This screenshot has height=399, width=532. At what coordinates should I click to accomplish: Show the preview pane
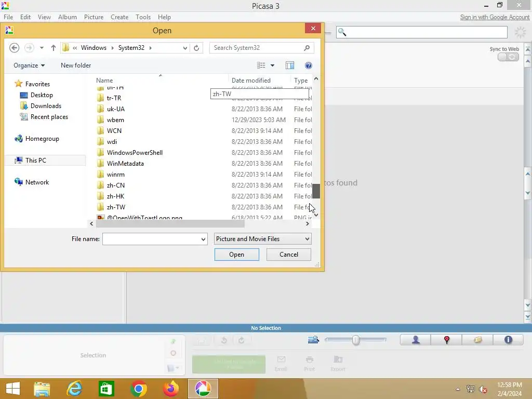pos(290,65)
